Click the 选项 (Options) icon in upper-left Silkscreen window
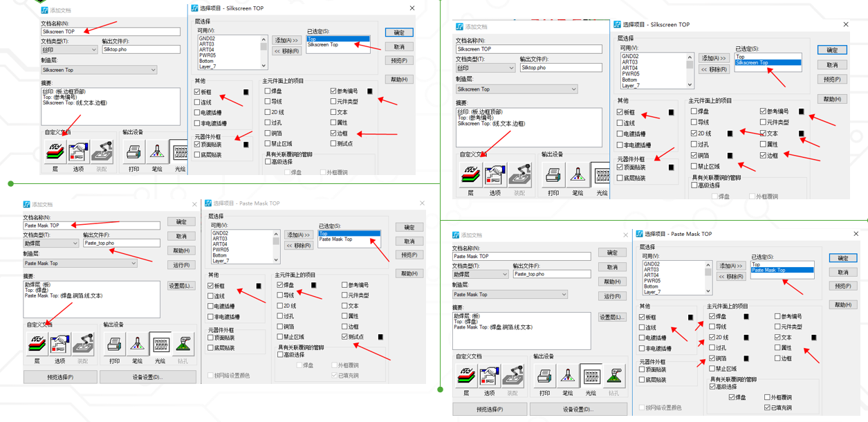 [x=79, y=152]
